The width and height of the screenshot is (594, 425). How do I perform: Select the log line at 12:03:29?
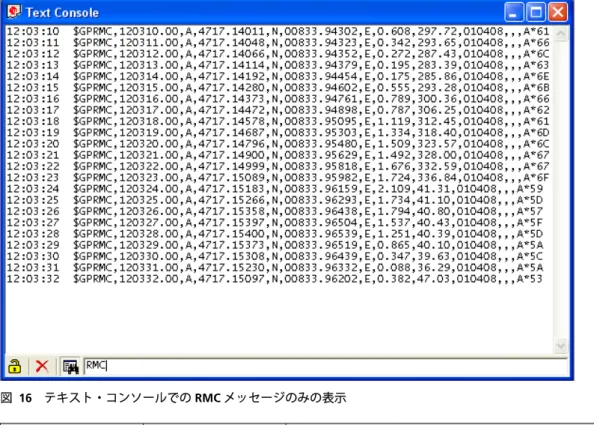coord(275,245)
